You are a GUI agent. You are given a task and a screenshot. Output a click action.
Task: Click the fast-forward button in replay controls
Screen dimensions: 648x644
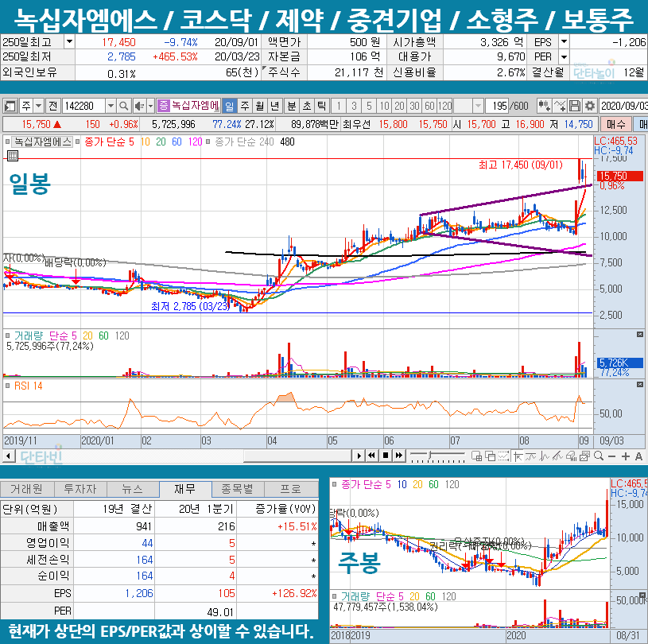click(399, 456)
